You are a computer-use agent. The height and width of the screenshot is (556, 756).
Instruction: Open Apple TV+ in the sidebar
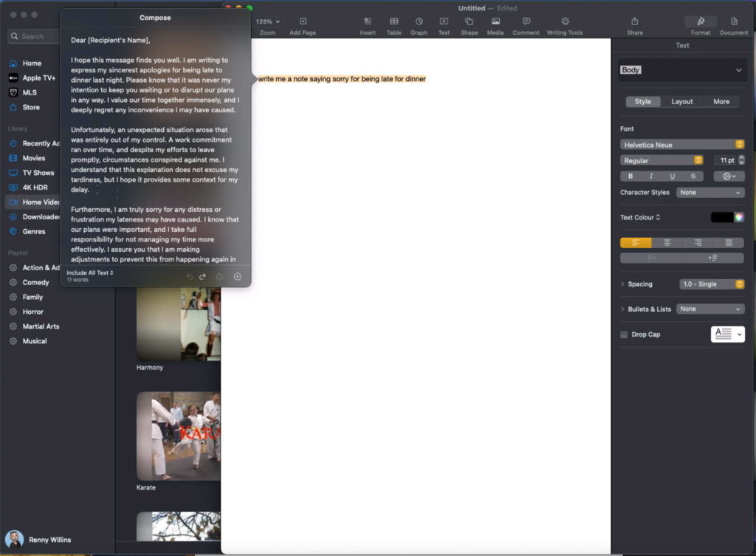click(38, 78)
